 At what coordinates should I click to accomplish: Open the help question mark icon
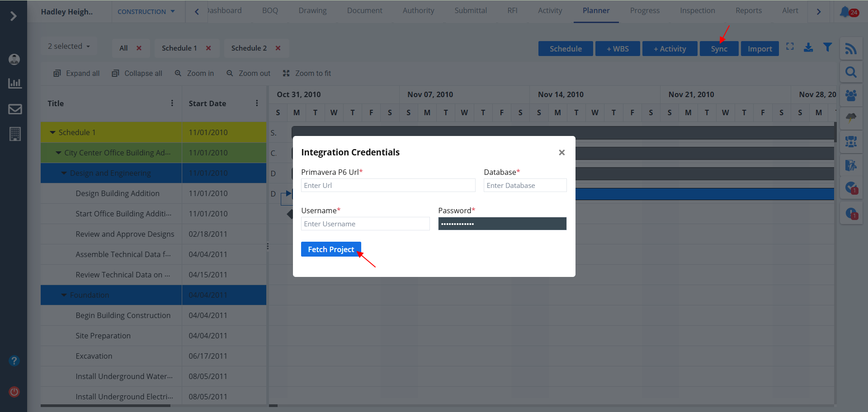tap(14, 360)
